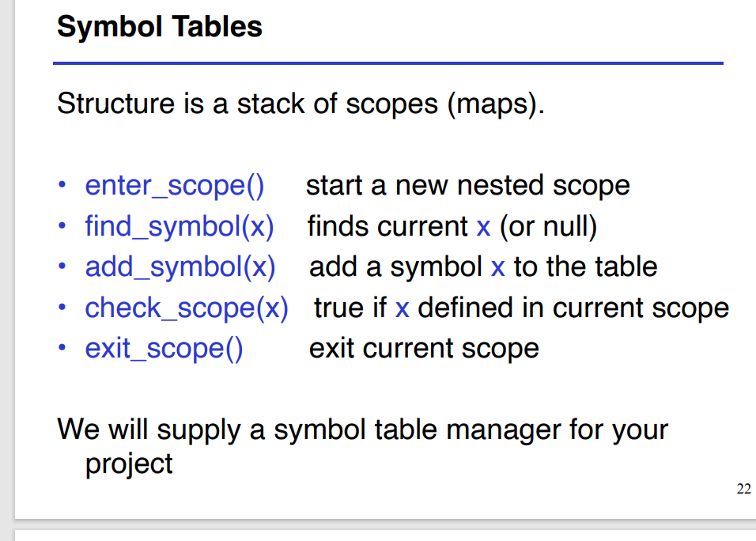Click the word "project" on the last line

(129, 463)
